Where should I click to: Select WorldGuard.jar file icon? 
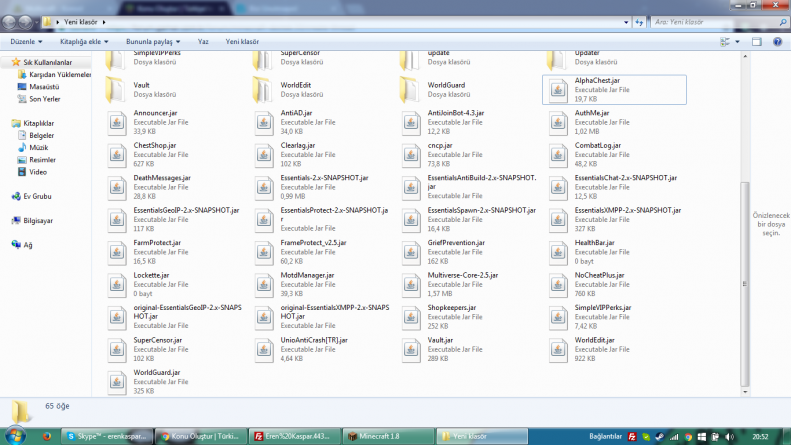tap(117, 382)
